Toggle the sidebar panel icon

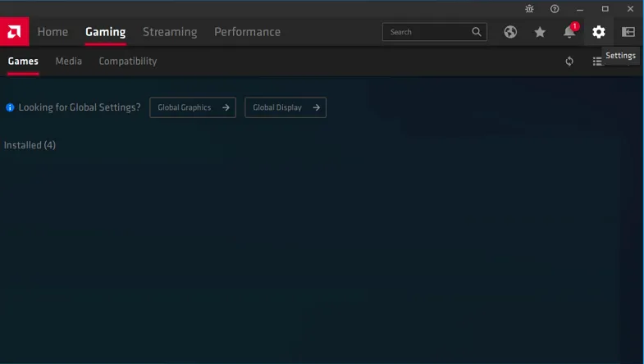pyautogui.click(x=628, y=32)
